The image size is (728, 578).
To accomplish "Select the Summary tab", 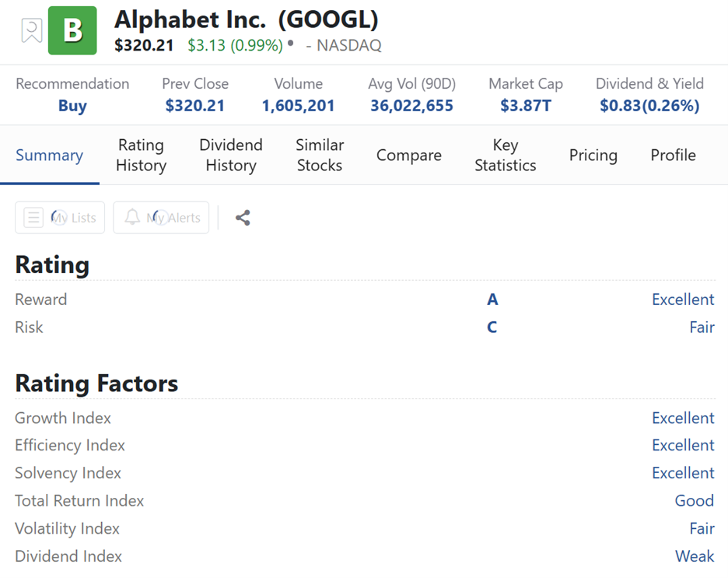I will [49, 155].
